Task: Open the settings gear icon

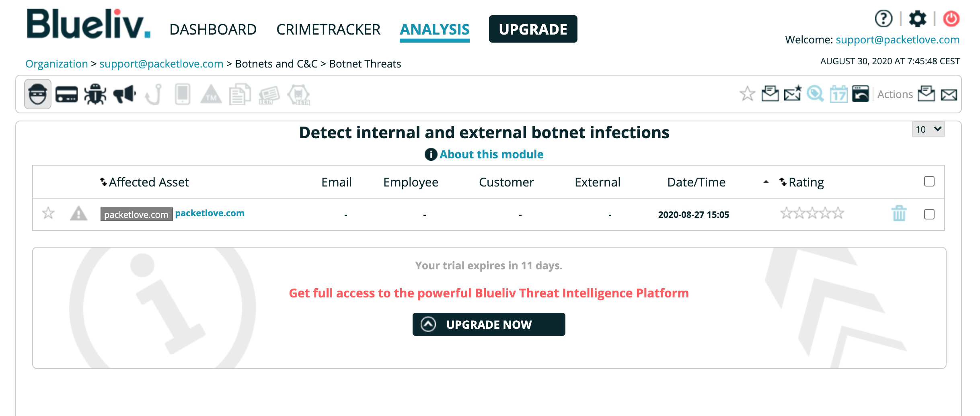Action: pyautogui.click(x=917, y=19)
